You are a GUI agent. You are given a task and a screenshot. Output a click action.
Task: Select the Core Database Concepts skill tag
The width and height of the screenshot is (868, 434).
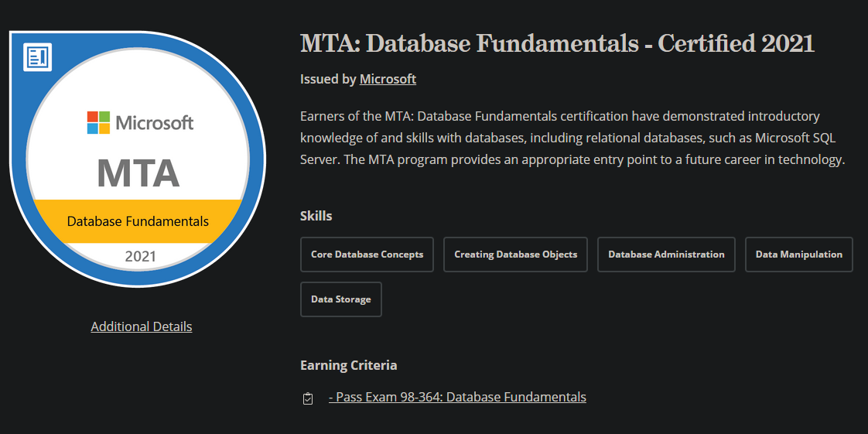(367, 255)
